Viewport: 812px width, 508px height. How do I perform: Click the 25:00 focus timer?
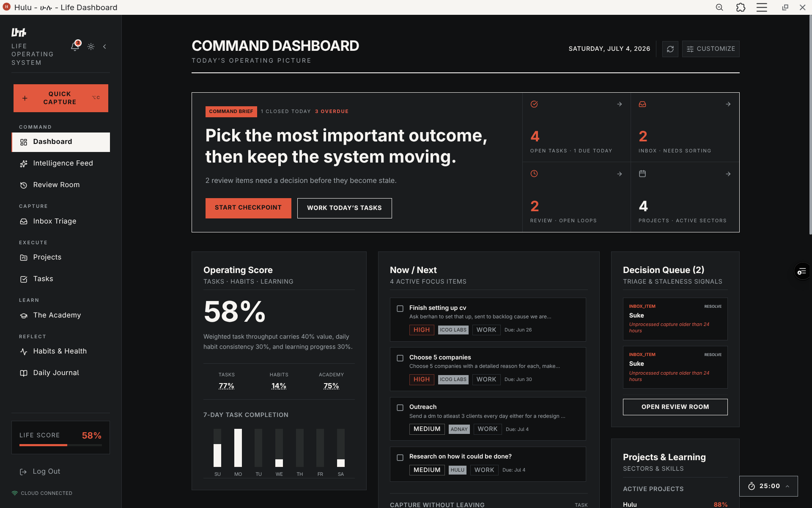coord(770,486)
